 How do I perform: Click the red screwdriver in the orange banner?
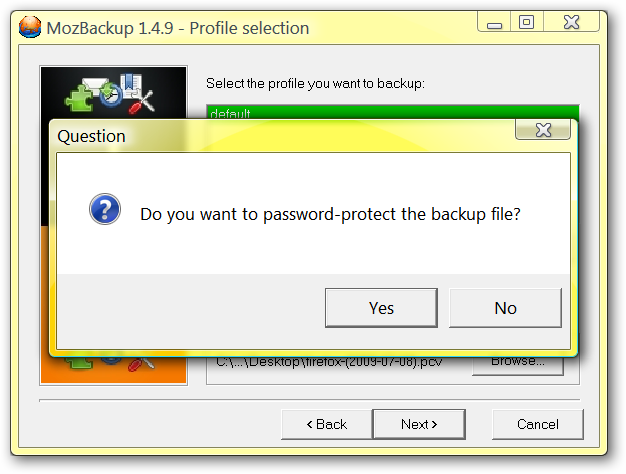(141, 363)
